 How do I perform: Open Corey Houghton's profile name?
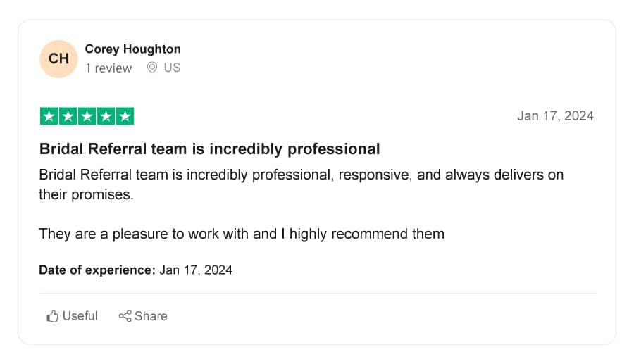tap(132, 49)
